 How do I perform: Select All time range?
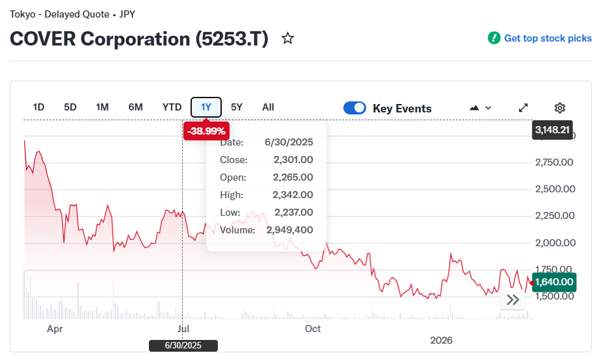(x=268, y=107)
